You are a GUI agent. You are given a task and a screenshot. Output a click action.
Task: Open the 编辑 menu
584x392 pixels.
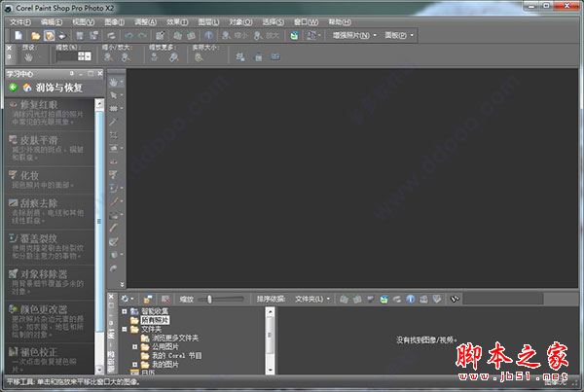coord(52,22)
